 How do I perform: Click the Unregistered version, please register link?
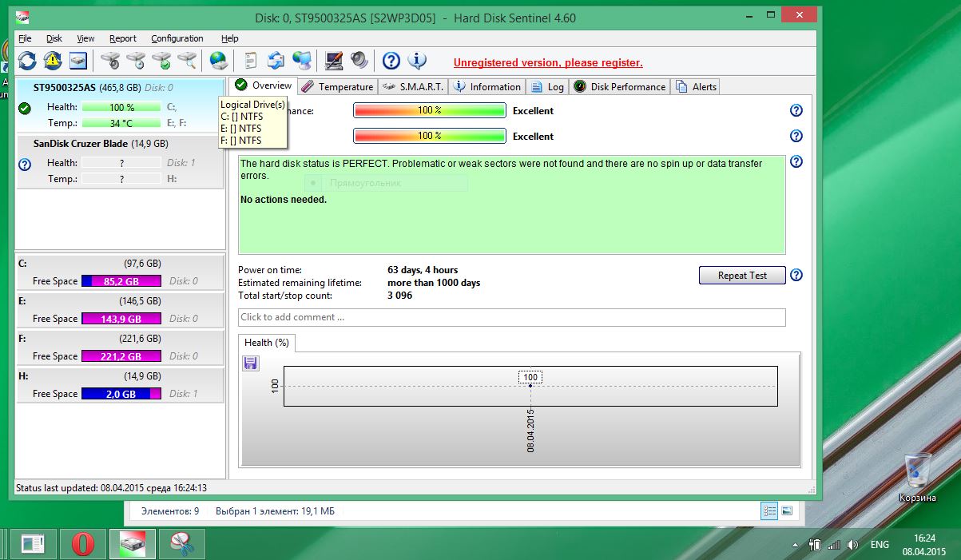[548, 63]
